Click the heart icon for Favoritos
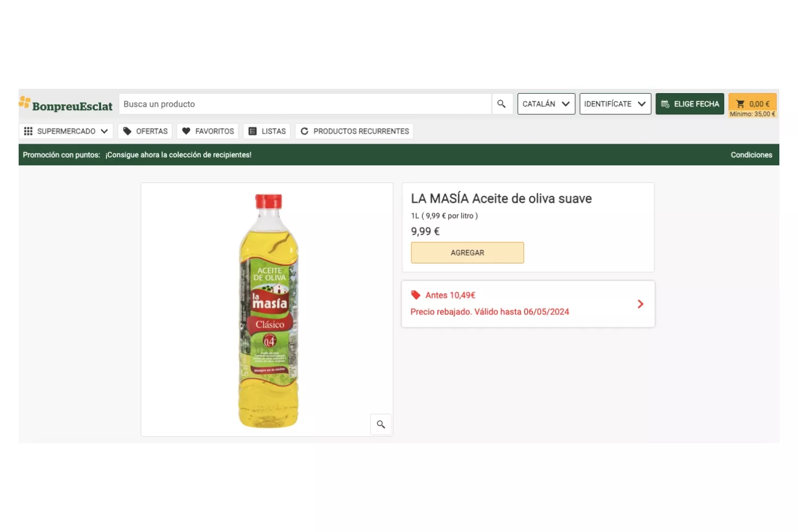Image resolution: width=798 pixels, height=532 pixels. click(186, 131)
